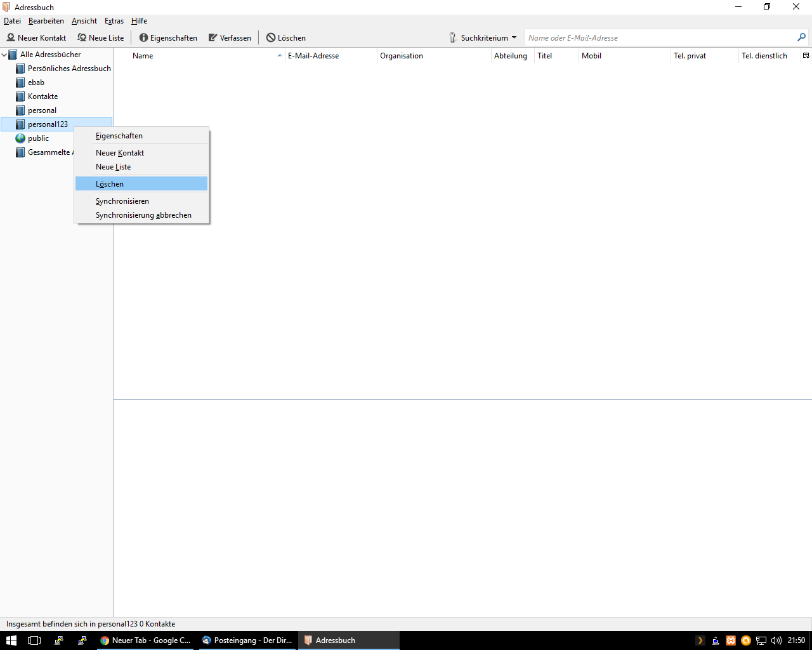This screenshot has height=650, width=812.
Task: Click the search magnifier icon
Action: point(801,37)
